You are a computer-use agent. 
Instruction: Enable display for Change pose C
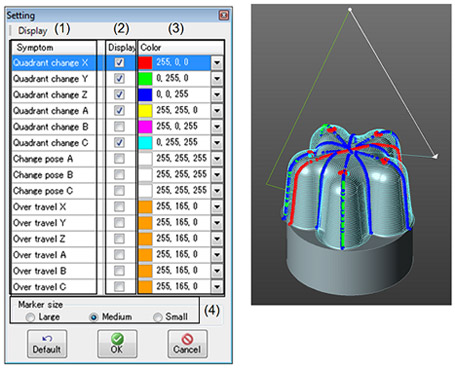pos(119,190)
